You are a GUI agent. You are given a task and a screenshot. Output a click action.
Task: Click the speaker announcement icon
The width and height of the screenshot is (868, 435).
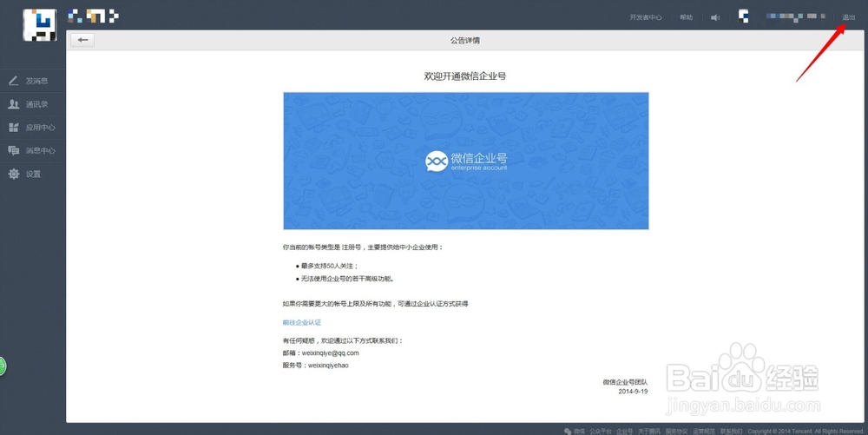[715, 17]
